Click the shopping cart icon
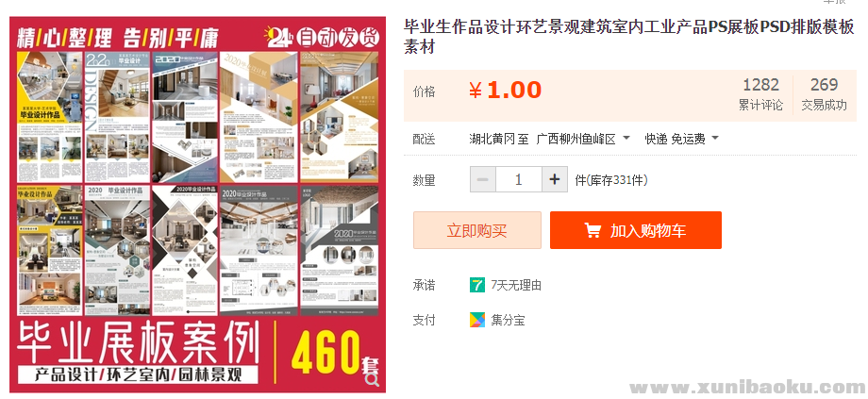868x399 pixels. 593,230
